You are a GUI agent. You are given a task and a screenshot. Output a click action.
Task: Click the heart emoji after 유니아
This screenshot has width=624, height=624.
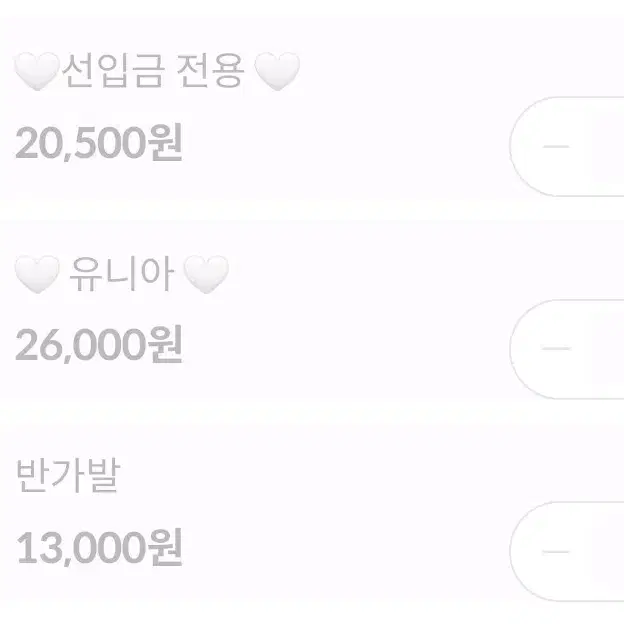(x=206, y=274)
